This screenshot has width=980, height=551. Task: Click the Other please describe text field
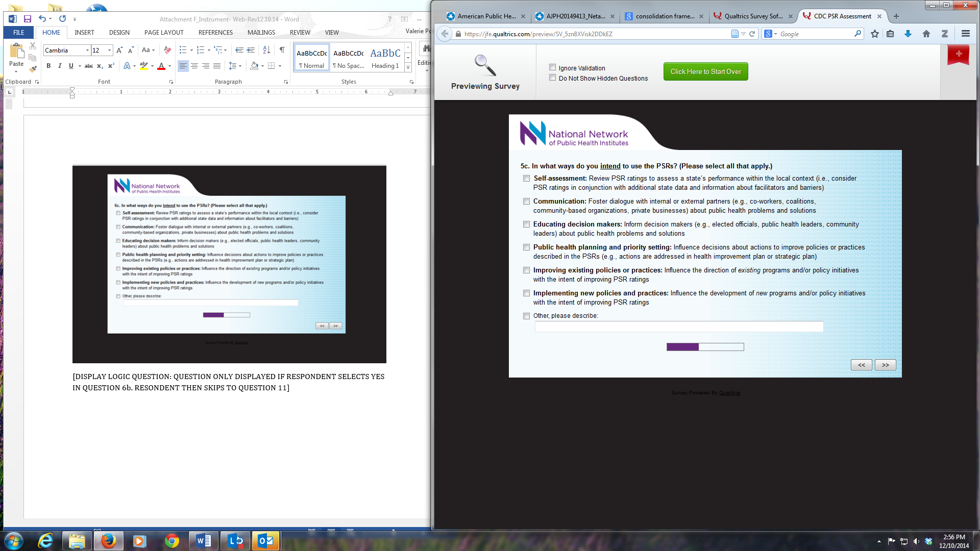[679, 327]
